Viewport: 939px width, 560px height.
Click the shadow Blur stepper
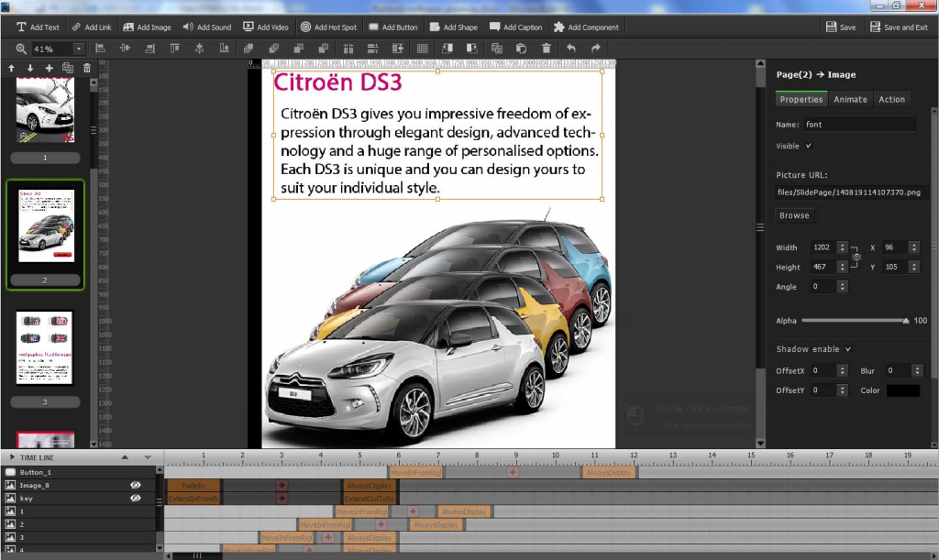pos(917,371)
